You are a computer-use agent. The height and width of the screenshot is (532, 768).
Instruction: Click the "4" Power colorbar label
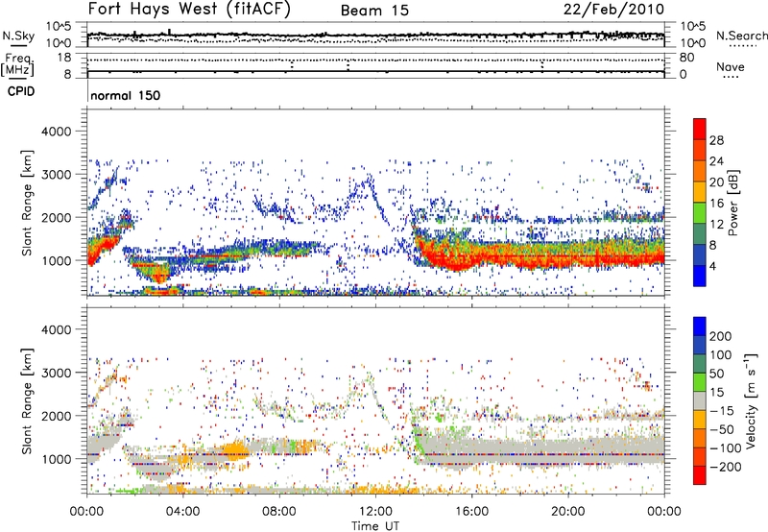(x=713, y=267)
